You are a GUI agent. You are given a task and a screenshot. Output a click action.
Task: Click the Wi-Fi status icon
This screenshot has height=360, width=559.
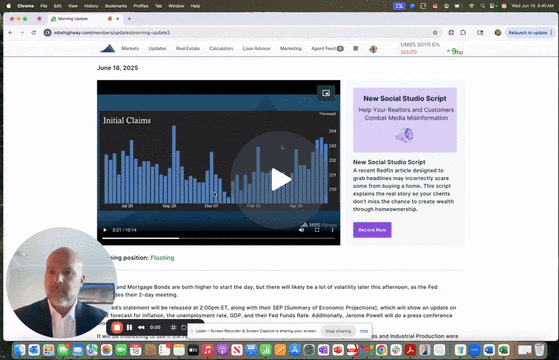click(x=472, y=6)
